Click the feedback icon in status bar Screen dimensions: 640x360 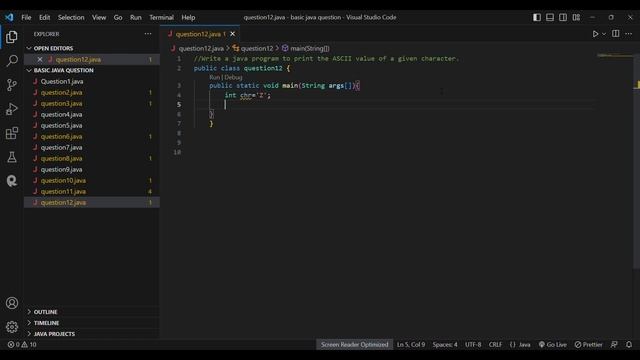pos(614,344)
